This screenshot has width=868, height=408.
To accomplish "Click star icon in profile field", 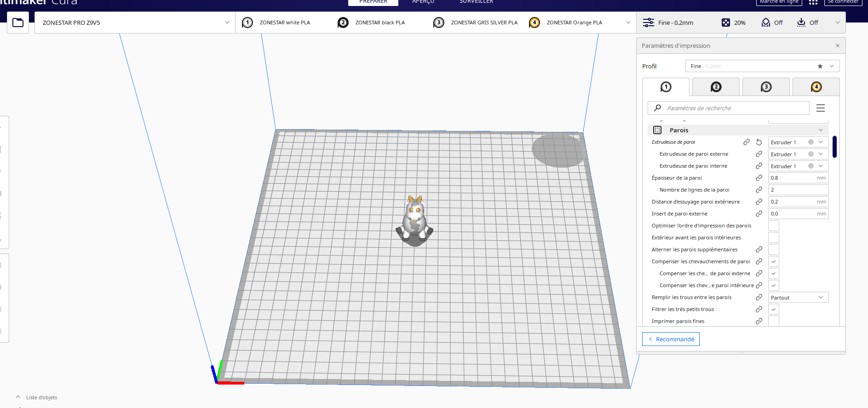I will point(820,66).
